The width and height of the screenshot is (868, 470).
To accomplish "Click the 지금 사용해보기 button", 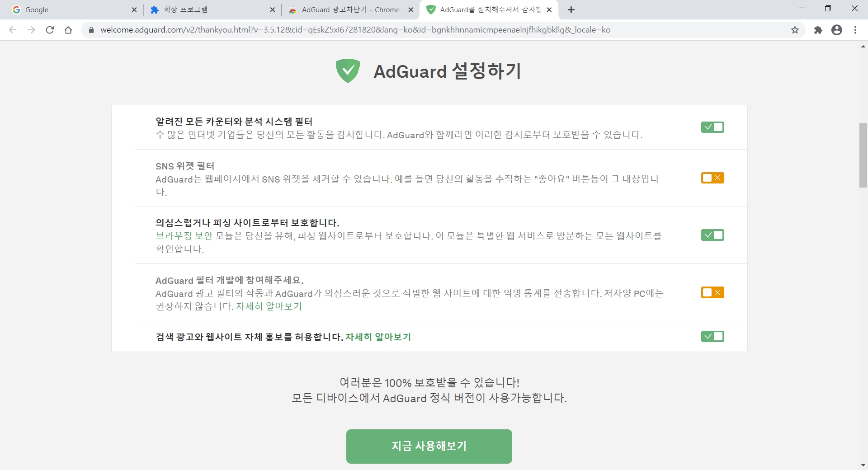I will (429, 446).
